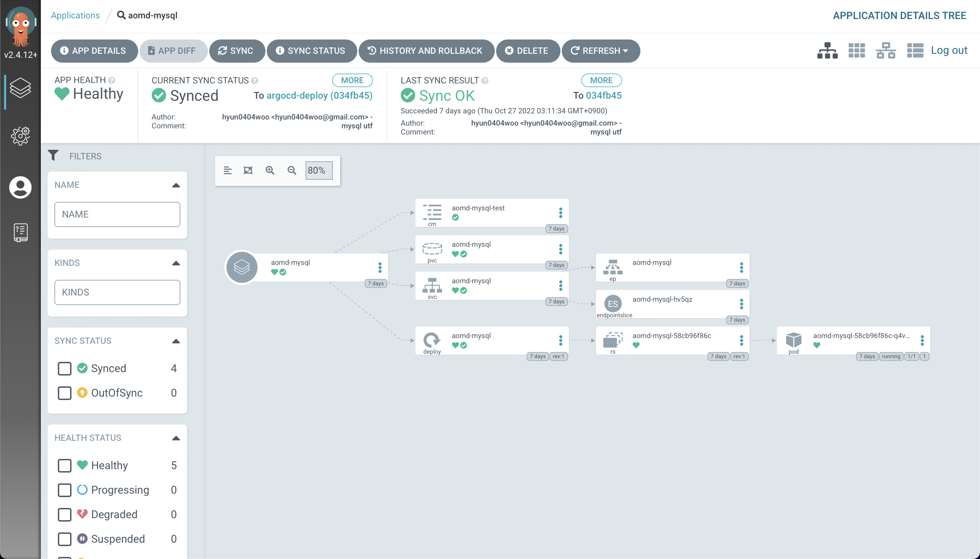This screenshot has height=559, width=980.
Task: Collapse the KINDS filter section
Action: point(176,263)
